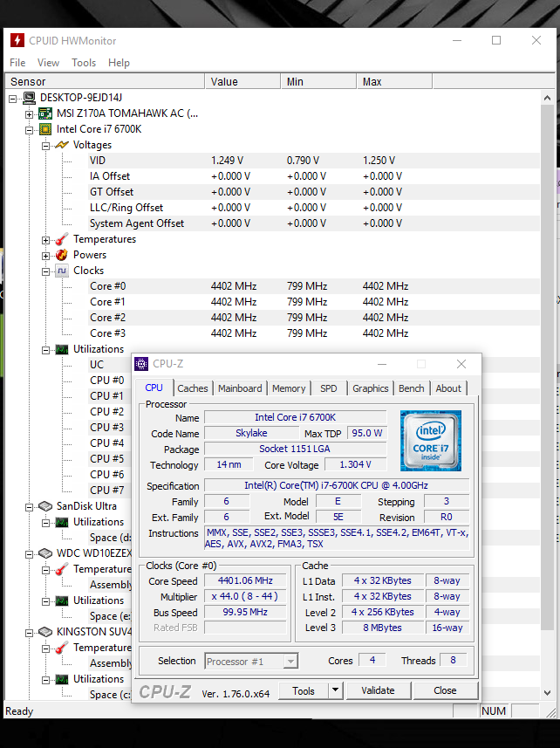Click the Close button in CPU-Z
The height and width of the screenshot is (748, 560).
coord(445,690)
